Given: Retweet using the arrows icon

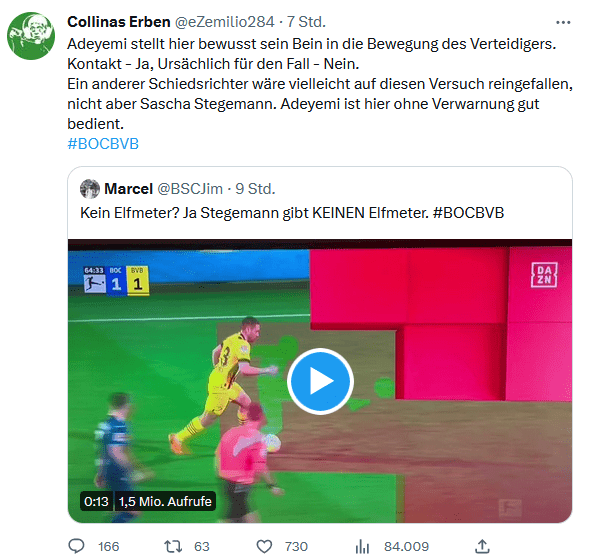Looking at the screenshot, I should (x=173, y=546).
